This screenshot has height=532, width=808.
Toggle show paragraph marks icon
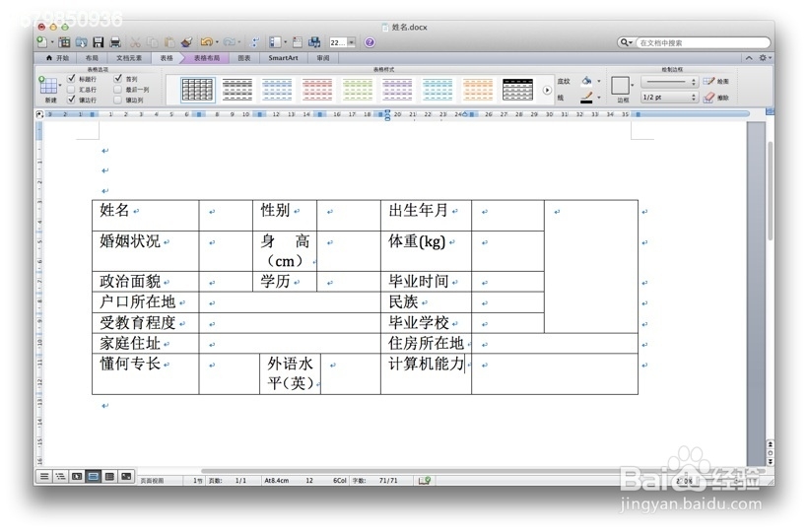pos(255,42)
